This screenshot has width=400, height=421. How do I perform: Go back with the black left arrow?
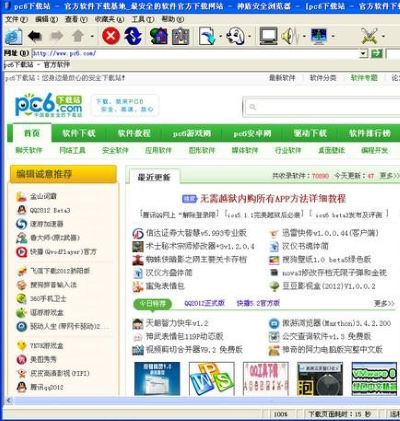(x=35, y=36)
